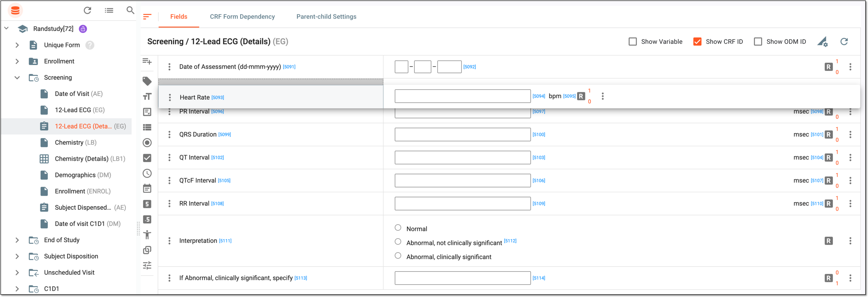Enable the Show Variable checkbox
The width and height of the screenshot is (868, 297).
[x=633, y=42]
